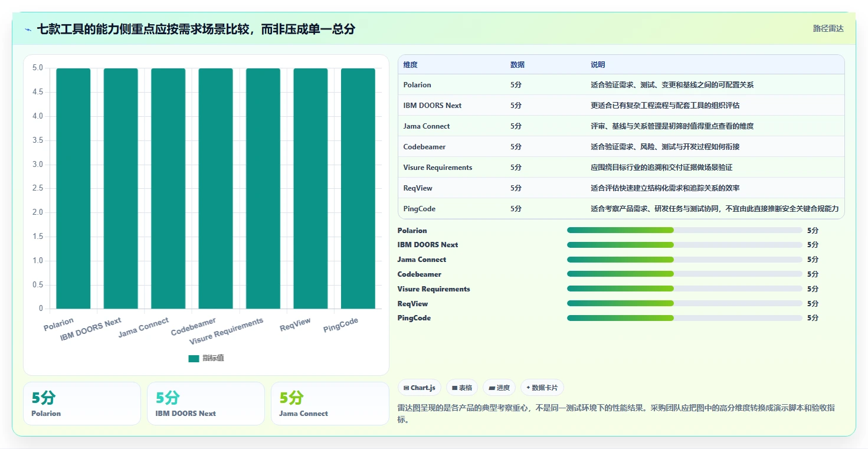
Task: Click the PingCode progress bar
Action: 684,318
